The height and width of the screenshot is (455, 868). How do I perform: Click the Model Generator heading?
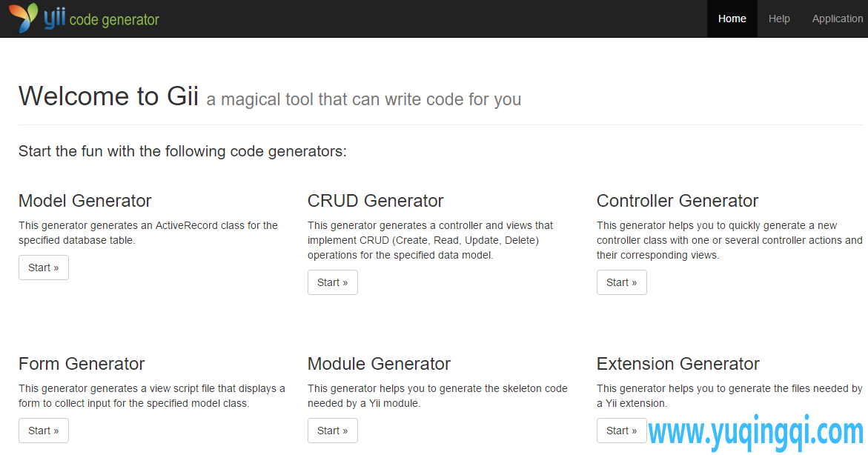pyautogui.click(x=85, y=201)
